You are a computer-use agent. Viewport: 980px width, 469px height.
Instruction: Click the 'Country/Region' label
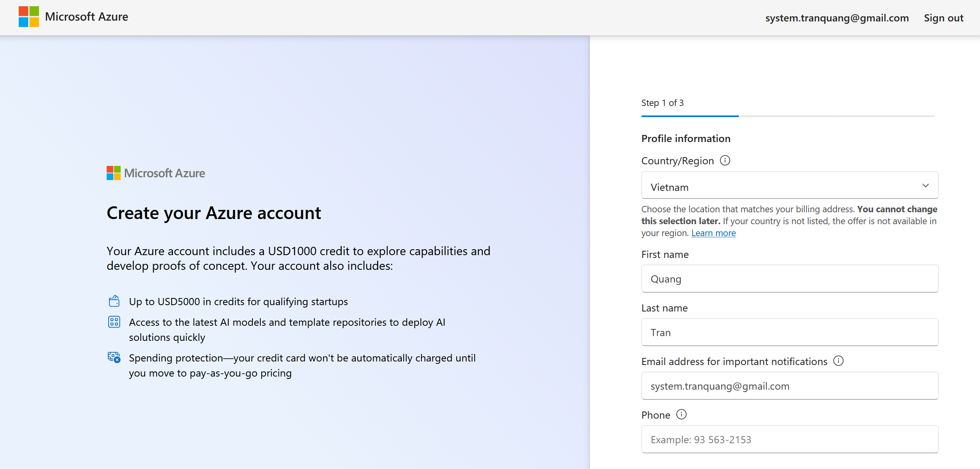pyautogui.click(x=678, y=161)
